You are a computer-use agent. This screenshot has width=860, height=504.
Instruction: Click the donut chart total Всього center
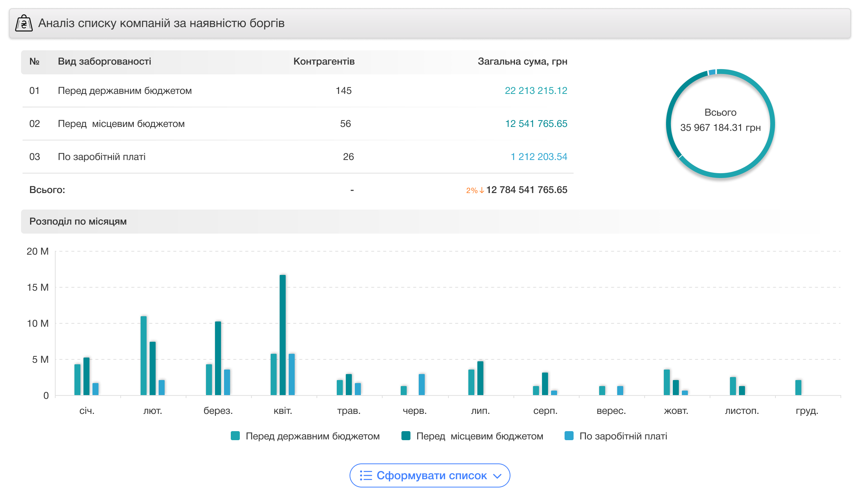[720, 120]
